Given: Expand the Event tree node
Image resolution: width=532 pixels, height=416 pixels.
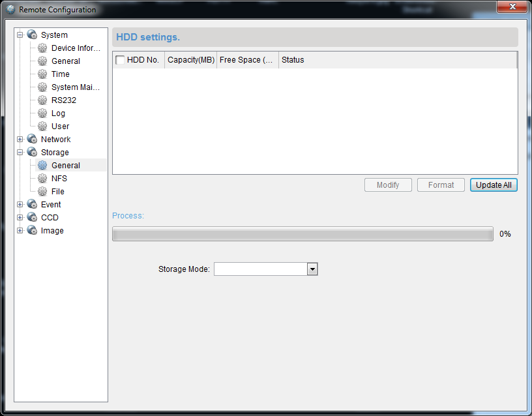Looking at the screenshot, I should click(x=20, y=205).
